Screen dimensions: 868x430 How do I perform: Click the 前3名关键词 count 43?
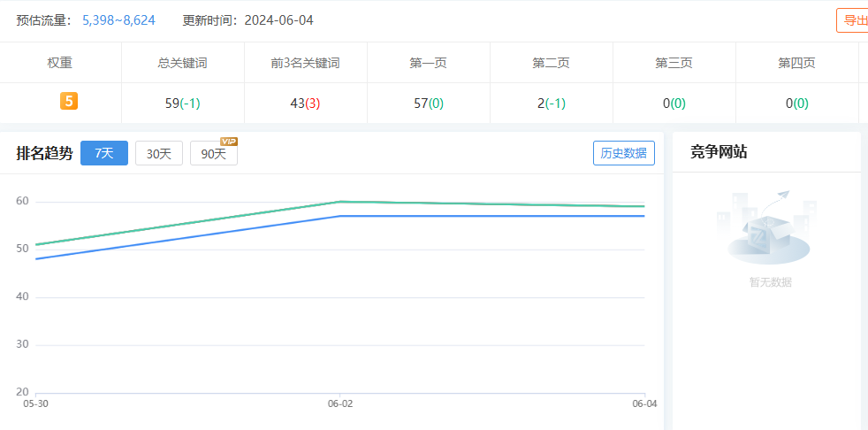tap(297, 104)
